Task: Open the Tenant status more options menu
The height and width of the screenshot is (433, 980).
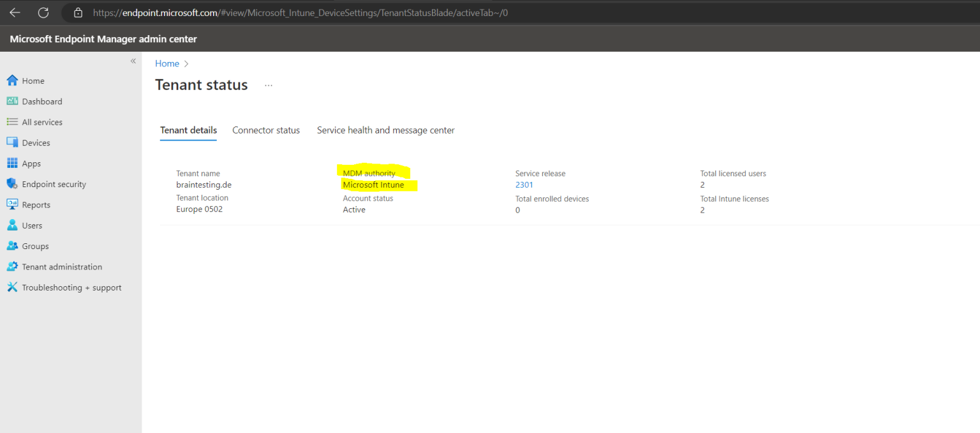Action: (x=268, y=85)
